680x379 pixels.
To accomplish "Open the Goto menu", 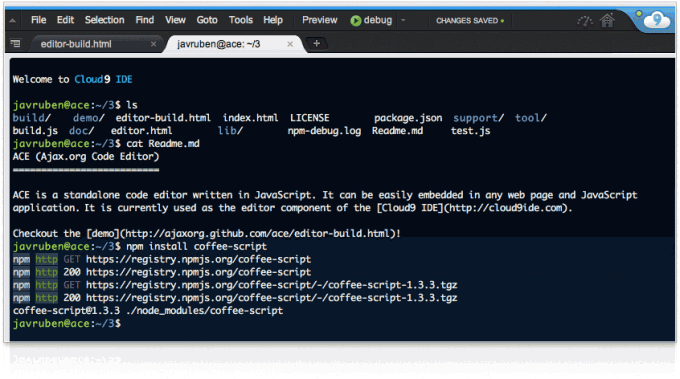I will click(x=207, y=20).
